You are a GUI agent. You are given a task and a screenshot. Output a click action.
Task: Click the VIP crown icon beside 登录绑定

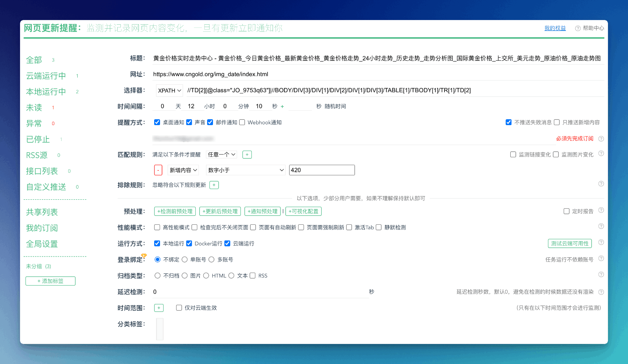click(144, 255)
